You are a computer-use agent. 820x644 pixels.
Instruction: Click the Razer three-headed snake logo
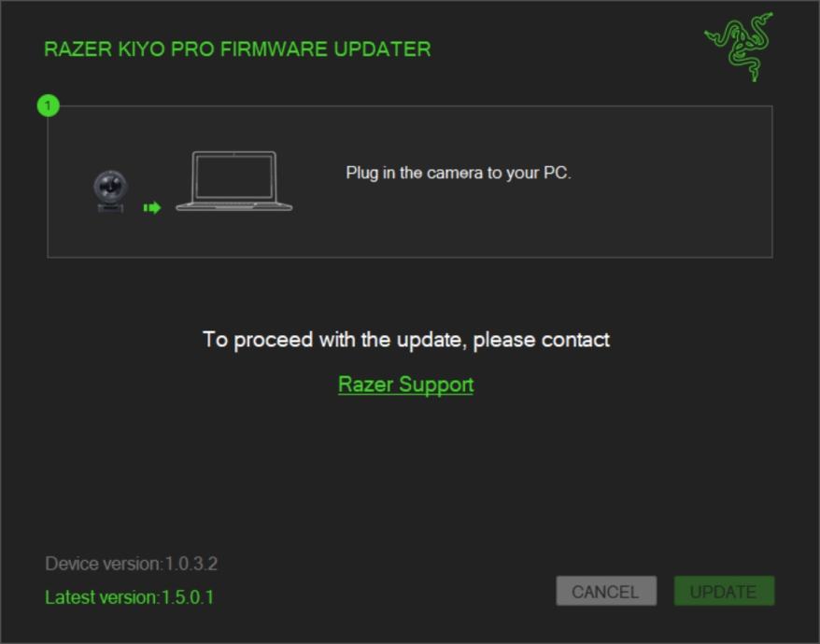point(739,47)
